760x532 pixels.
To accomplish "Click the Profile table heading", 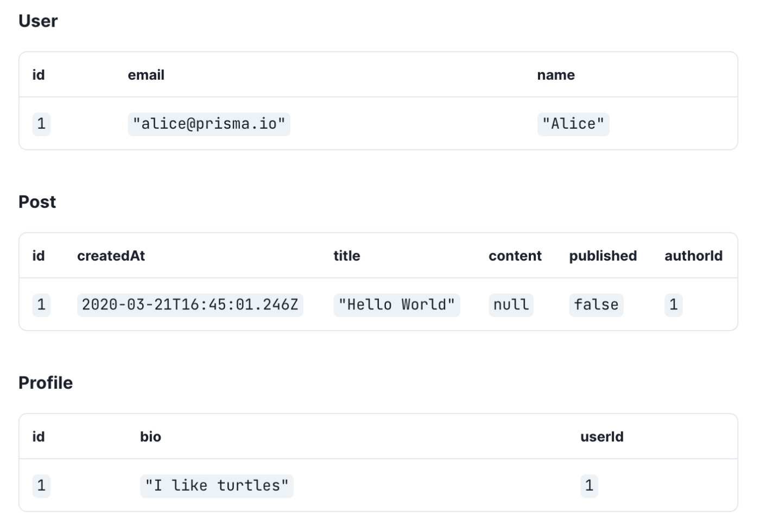I will coord(46,383).
